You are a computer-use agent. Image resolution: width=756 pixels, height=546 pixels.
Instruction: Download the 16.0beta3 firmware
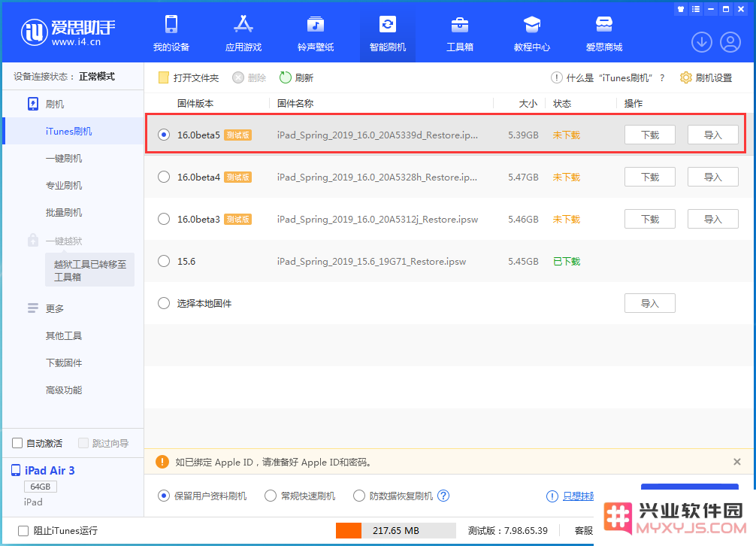coord(650,219)
